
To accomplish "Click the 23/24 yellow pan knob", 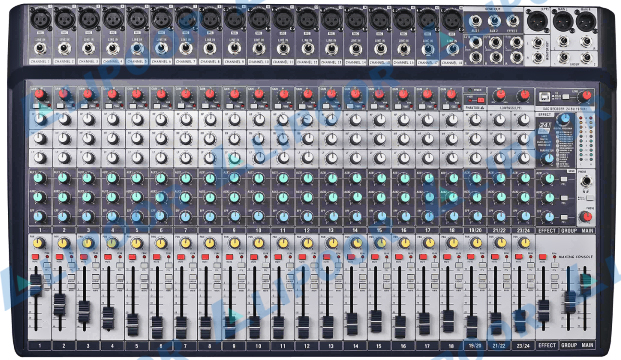I will pos(525,243).
